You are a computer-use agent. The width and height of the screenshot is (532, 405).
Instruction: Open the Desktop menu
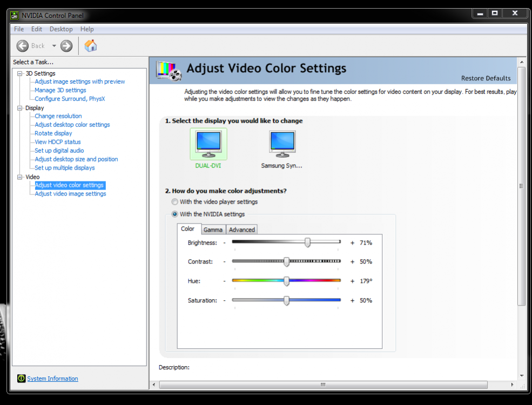point(61,29)
